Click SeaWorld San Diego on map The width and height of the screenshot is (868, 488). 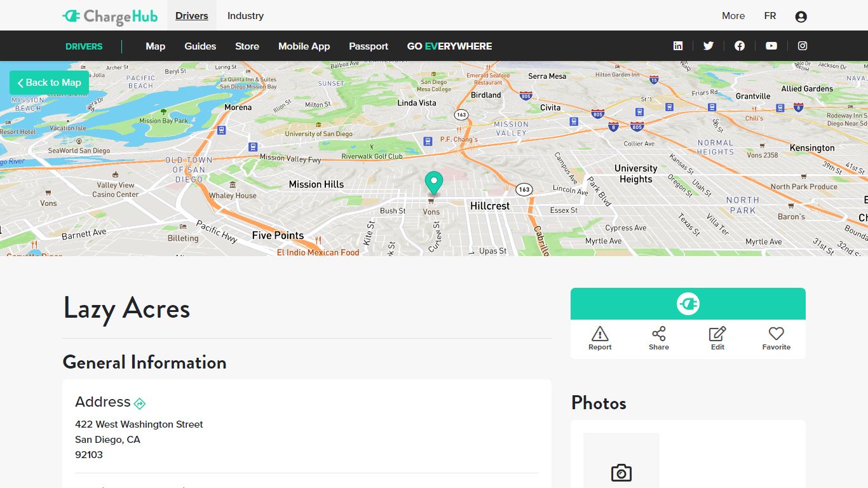click(79, 151)
